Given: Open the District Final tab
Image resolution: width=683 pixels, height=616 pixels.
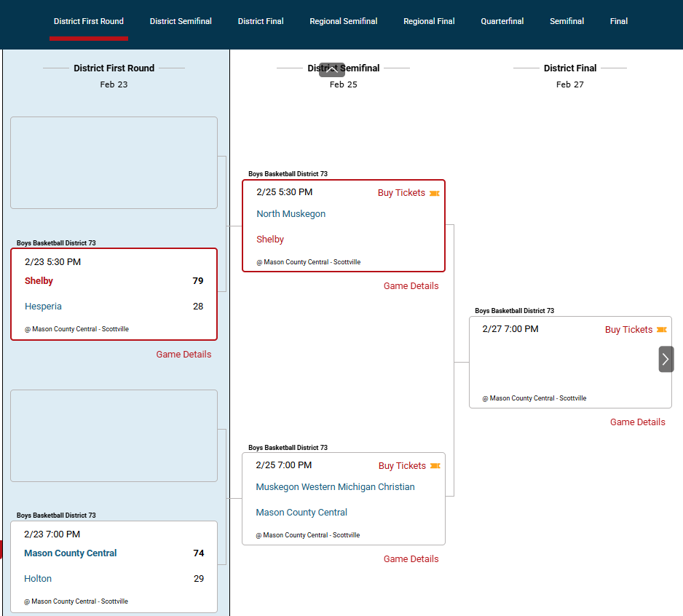Looking at the screenshot, I should tap(261, 21).
